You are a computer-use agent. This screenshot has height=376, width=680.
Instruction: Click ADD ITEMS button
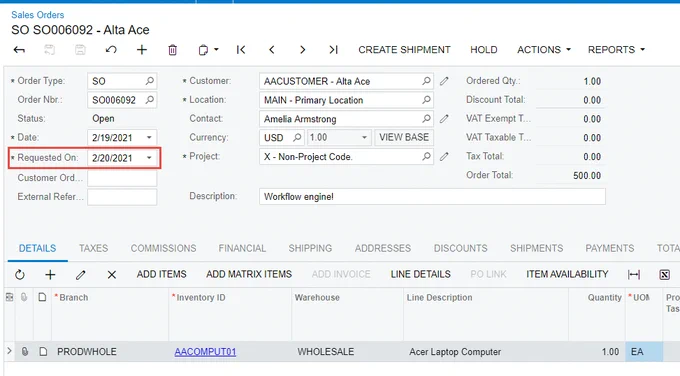[161, 275]
